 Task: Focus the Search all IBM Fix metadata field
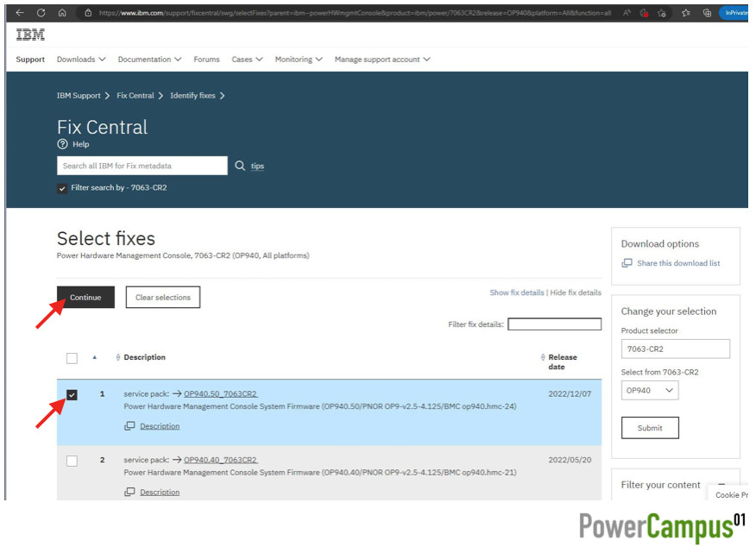pos(142,166)
